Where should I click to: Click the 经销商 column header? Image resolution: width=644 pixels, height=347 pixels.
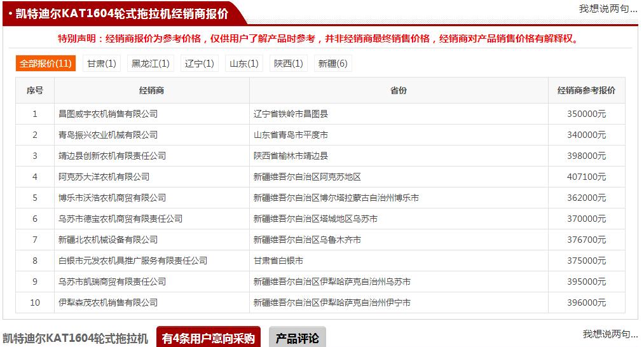coord(151,90)
